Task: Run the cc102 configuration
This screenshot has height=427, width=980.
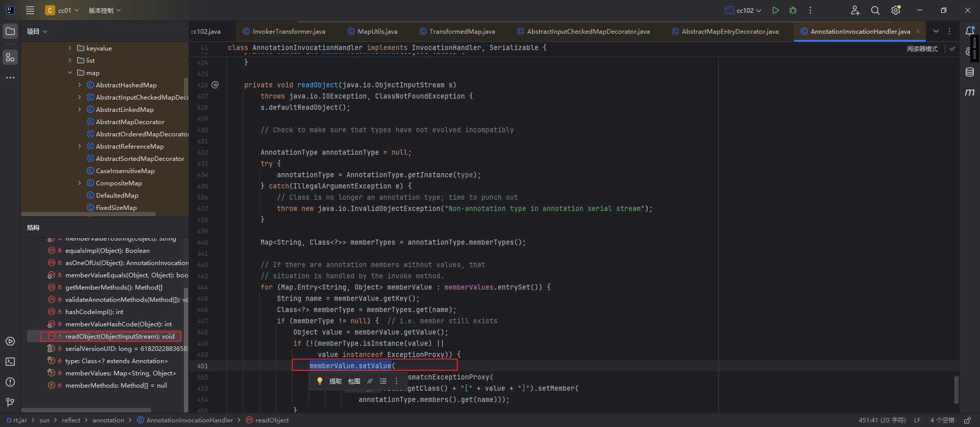Action: pos(776,10)
